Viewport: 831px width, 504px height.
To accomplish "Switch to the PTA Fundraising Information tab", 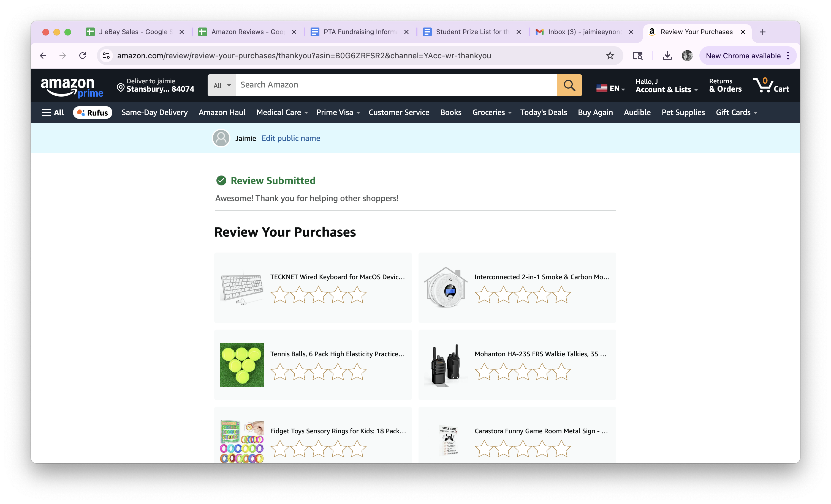I will click(x=360, y=32).
